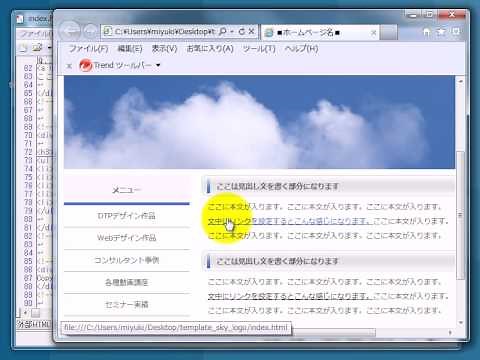The height and width of the screenshot is (360, 480).
Task: Click the second toolbar icon in background editor
Action: tap(36, 48)
